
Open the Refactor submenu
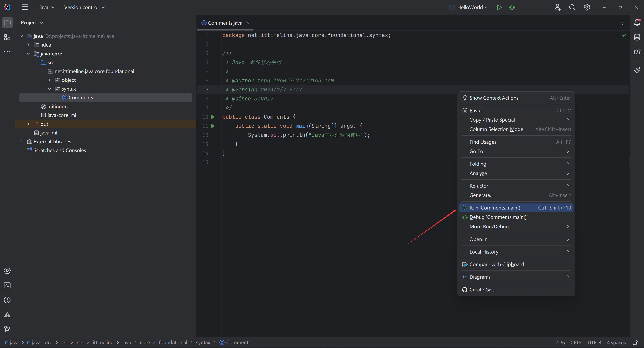pyautogui.click(x=516, y=186)
